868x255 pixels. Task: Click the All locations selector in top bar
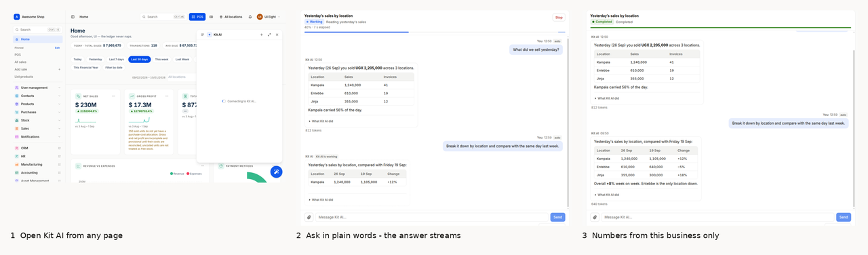[231, 16]
